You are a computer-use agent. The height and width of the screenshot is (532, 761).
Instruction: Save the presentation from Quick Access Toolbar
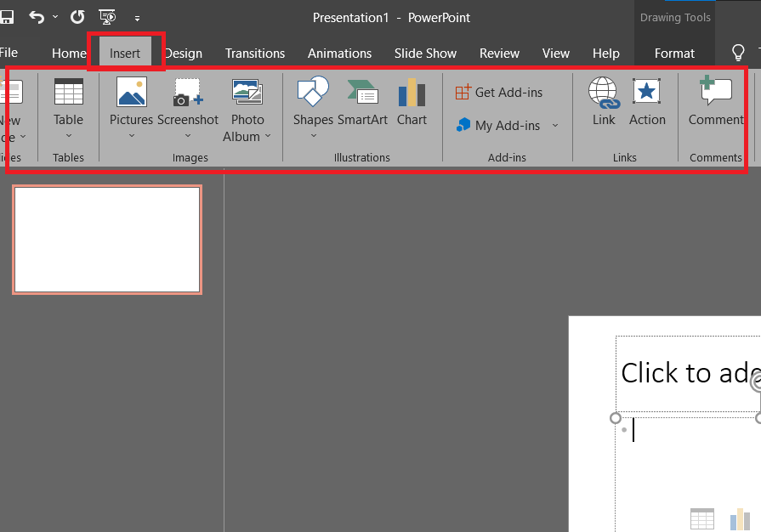point(9,16)
